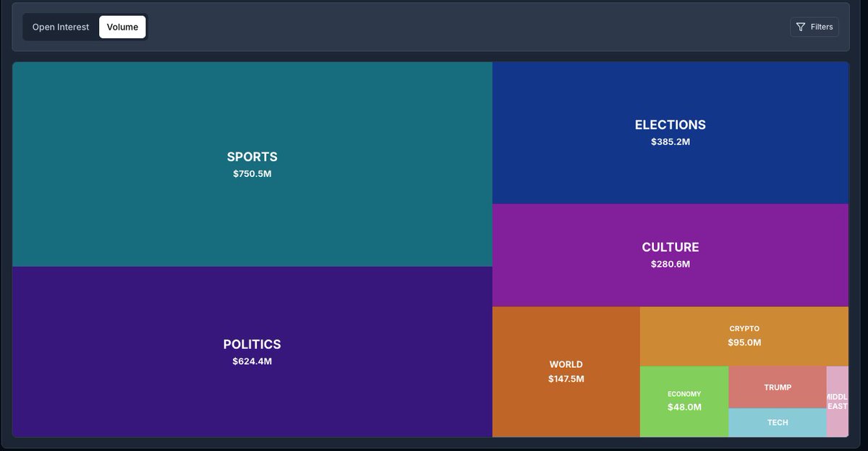868x451 pixels.
Task: Select the ELECTIONS treemap block
Action: [x=671, y=133]
